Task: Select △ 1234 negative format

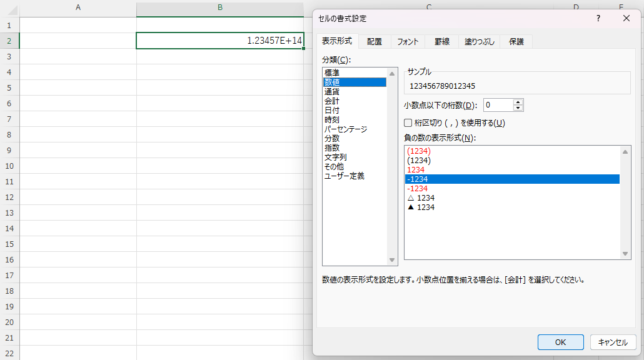Action: tap(512, 198)
